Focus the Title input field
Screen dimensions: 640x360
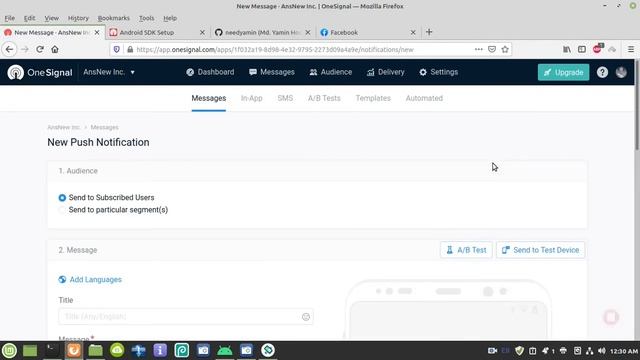click(186, 317)
